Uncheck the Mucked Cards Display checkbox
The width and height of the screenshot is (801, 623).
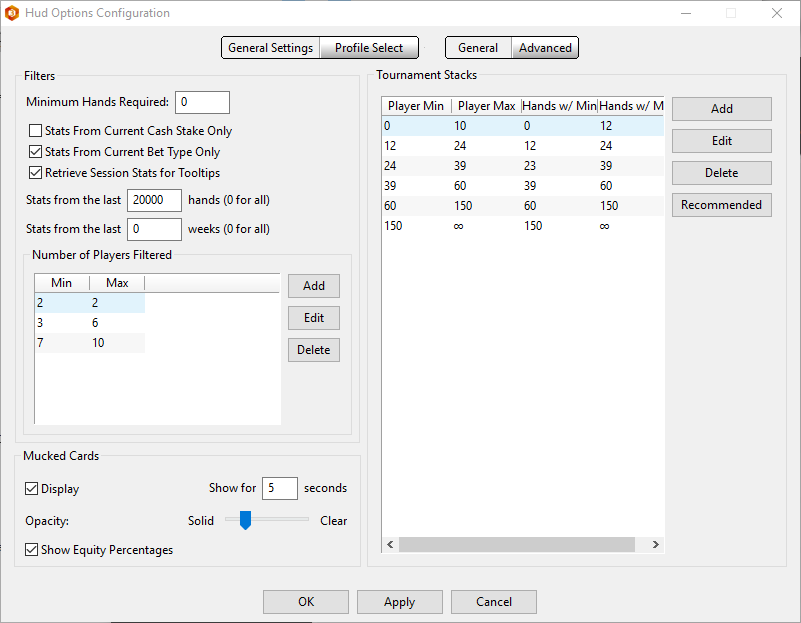pyautogui.click(x=32, y=489)
